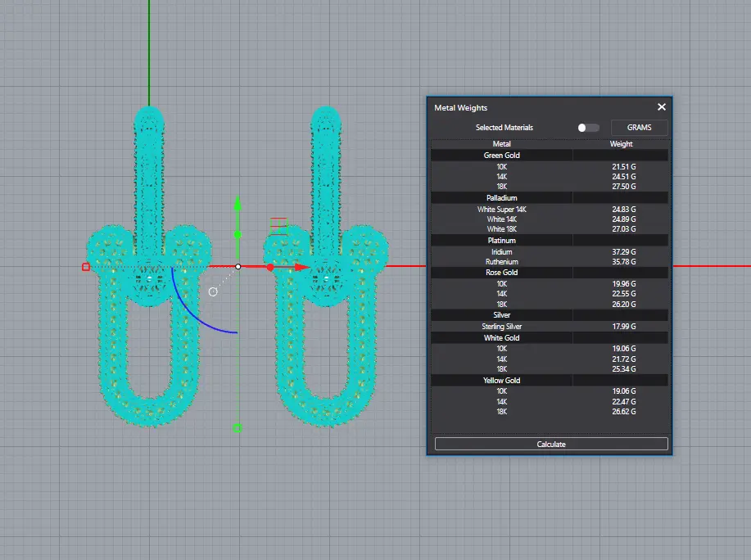
Task: Click the green square Y-scale handle
Action: (x=238, y=427)
